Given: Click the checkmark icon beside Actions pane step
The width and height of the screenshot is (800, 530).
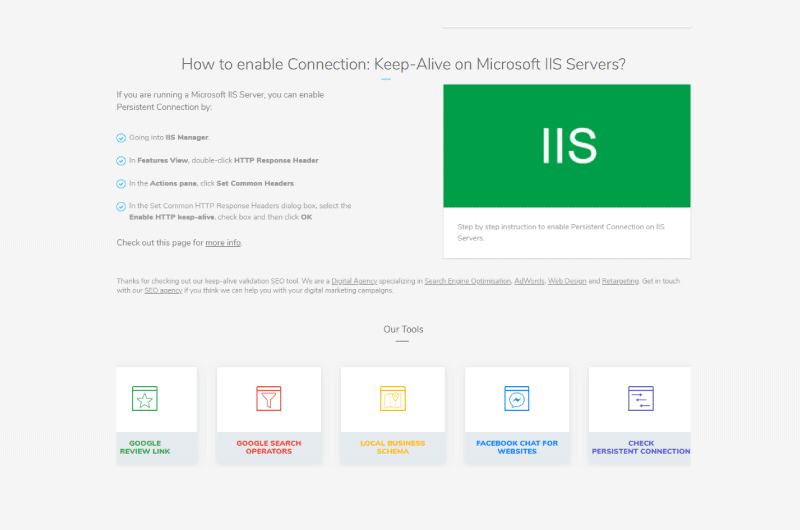Looking at the screenshot, I should point(121,184).
